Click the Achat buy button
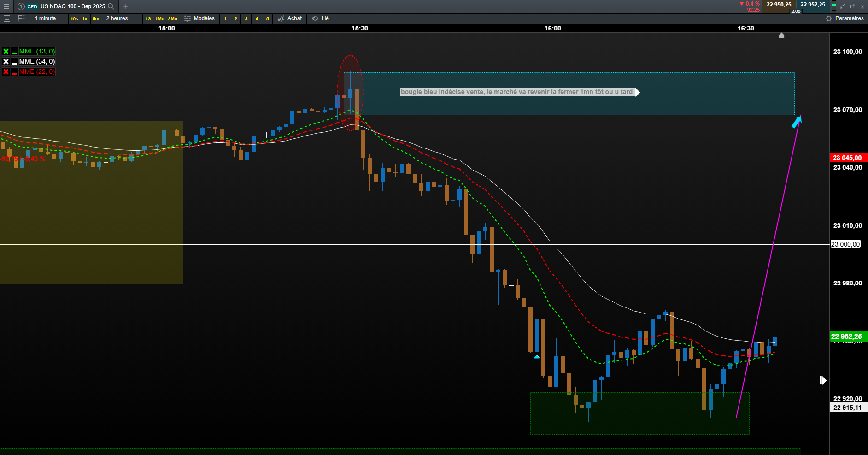Screen dimensions: 868x455 (290, 18)
